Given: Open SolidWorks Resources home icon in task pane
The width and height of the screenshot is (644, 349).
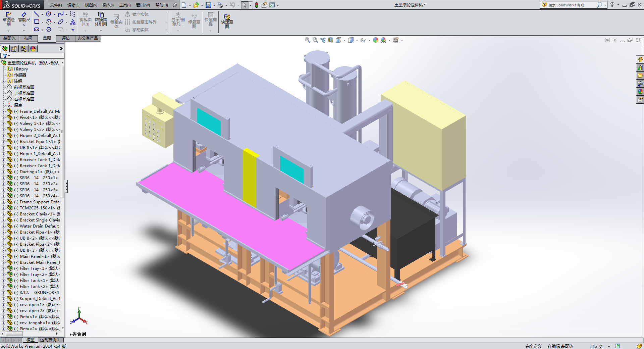Looking at the screenshot, I should tap(640, 60).
